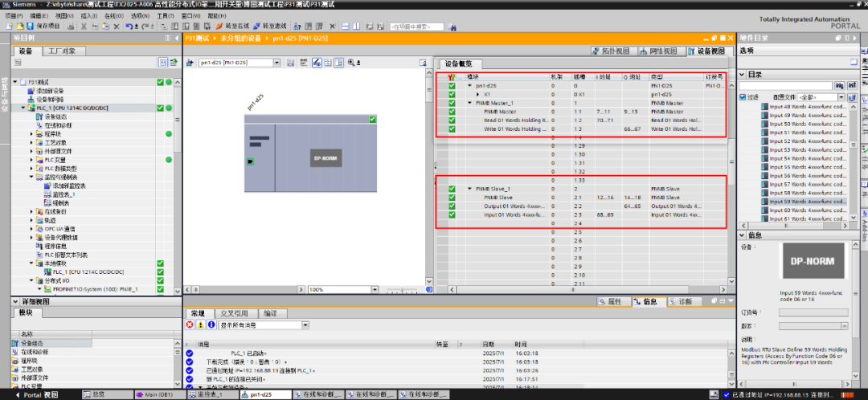Create a new project via toolbar icon

tap(10, 26)
